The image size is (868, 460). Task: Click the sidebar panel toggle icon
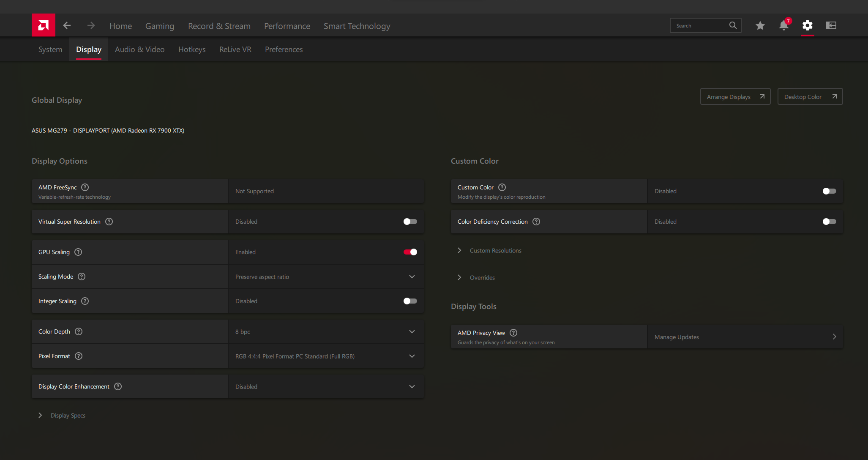(x=831, y=26)
